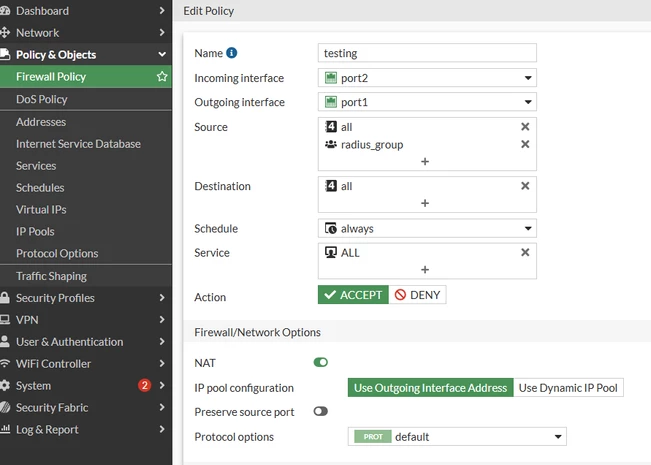
Task: Expand the User & Authentication chevron
Action: [x=162, y=341]
